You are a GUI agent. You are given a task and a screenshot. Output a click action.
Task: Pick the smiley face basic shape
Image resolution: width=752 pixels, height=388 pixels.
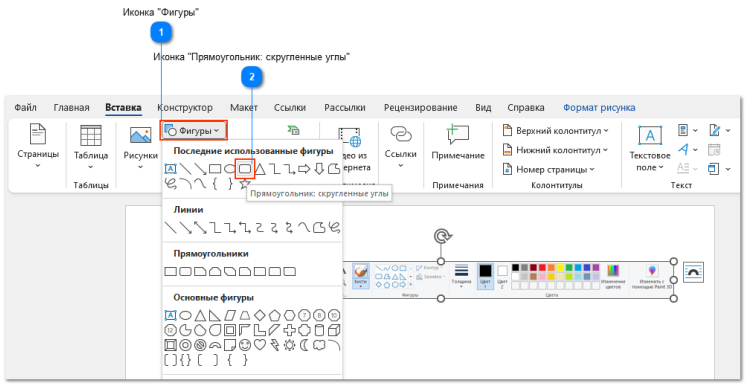(245, 345)
